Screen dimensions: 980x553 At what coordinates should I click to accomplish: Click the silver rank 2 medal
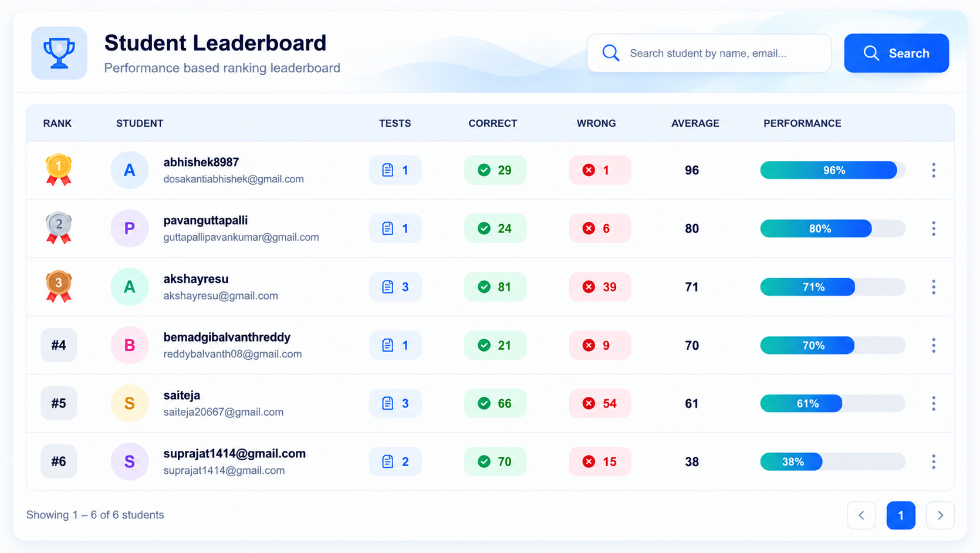59,228
